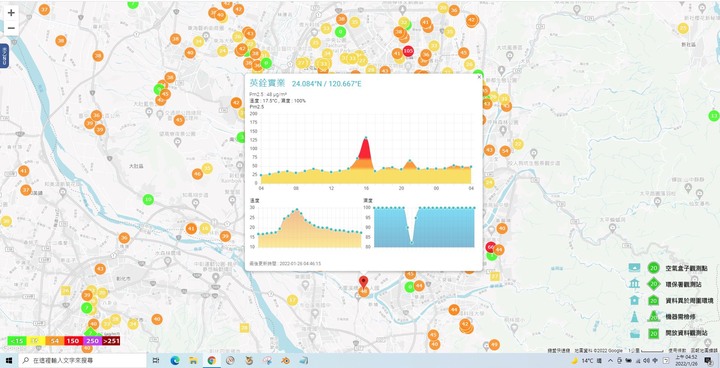720x368 pixels.
Task: Open Microsoft Edge from taskbar
Action: (x=174, y=361)
